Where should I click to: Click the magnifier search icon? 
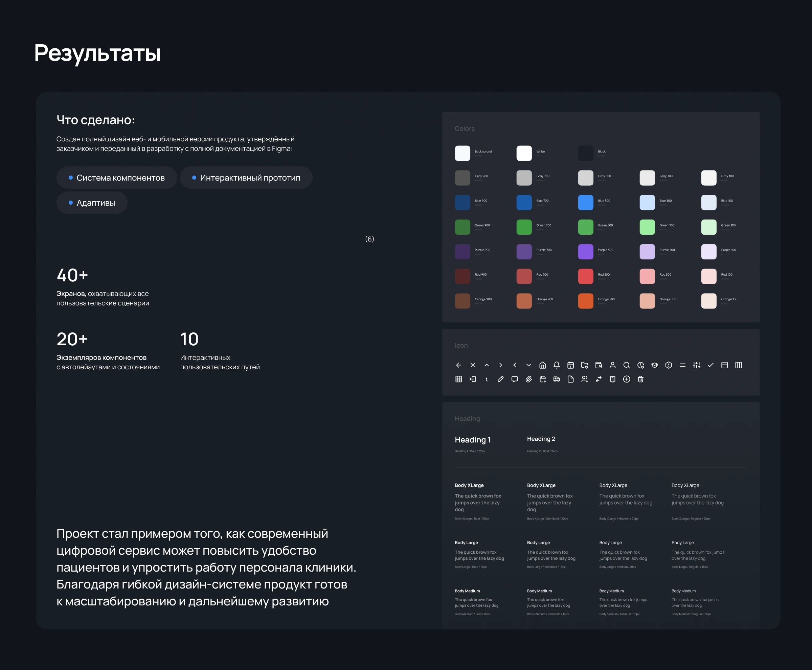627,365
